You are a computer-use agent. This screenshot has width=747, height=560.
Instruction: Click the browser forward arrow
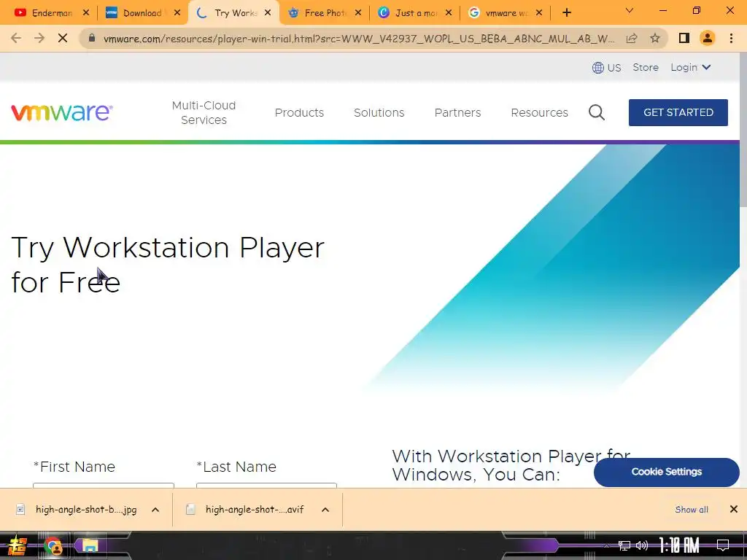(x=39, y=38)
